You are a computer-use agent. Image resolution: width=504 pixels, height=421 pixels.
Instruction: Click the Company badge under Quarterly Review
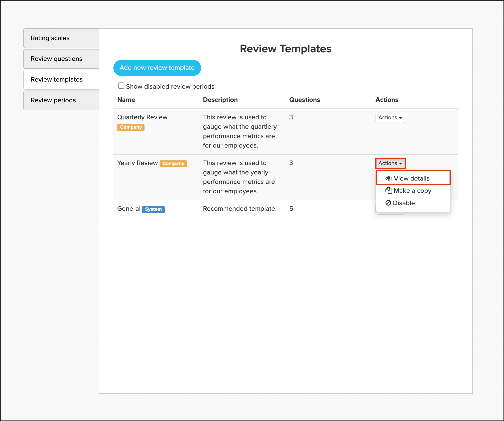pyautogui.click(x=131, y=127)
